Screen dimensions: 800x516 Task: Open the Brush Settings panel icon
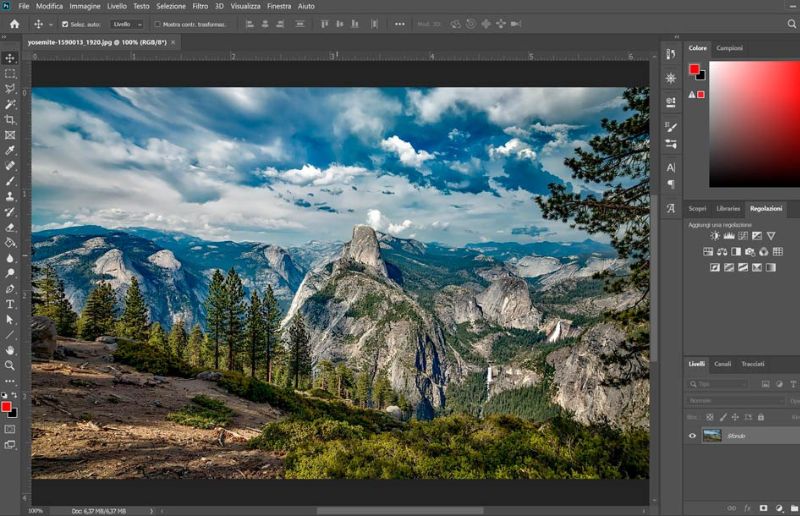[x=671, y=127]
